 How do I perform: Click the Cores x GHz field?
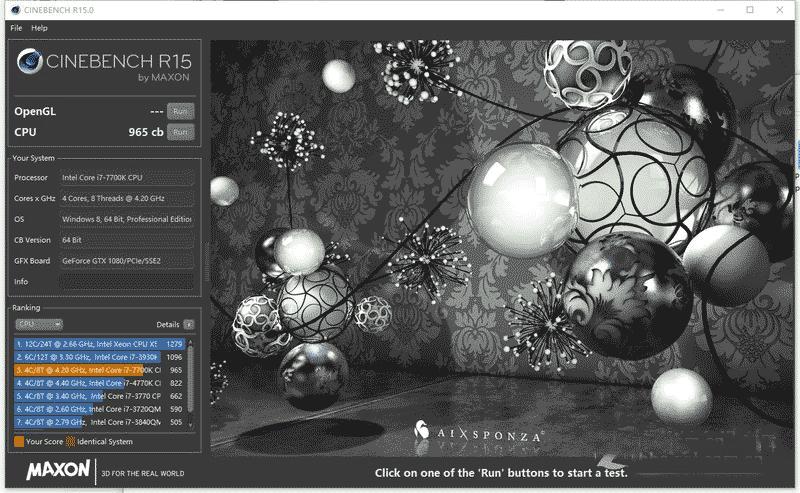pyautogui.click(x=127, y=199)
